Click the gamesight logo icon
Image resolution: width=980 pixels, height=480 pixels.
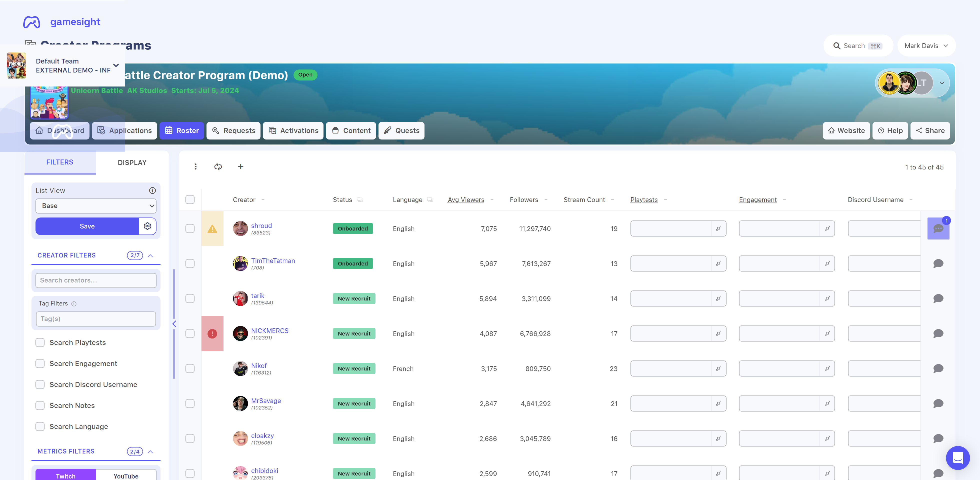click(31, 22)
